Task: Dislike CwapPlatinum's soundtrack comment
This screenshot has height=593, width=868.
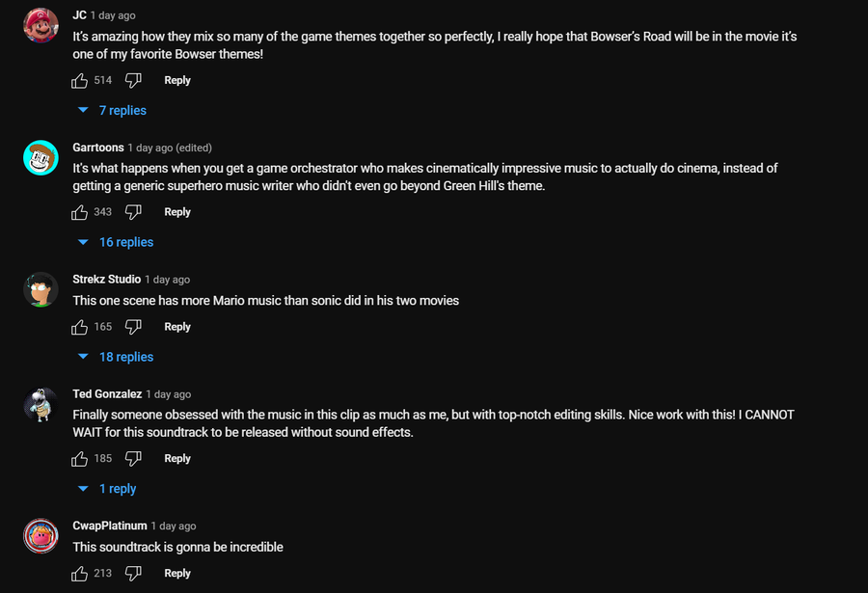Action: pos(134,574)
